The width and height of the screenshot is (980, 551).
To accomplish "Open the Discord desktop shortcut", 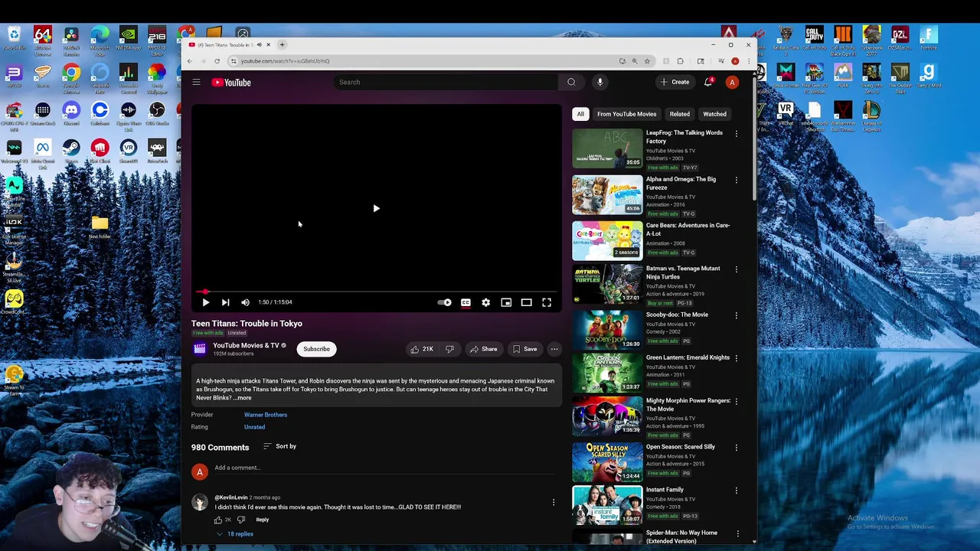I will (x=71, y=114).
